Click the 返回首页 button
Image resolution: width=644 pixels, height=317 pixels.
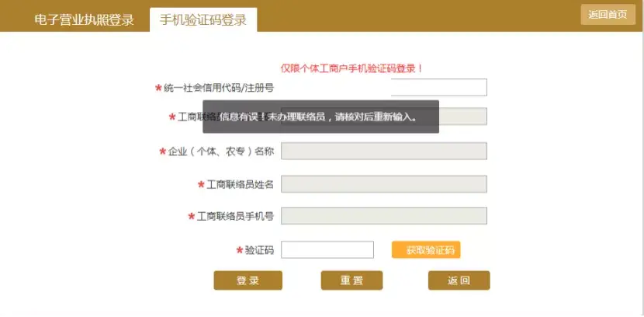pos(608,15)
